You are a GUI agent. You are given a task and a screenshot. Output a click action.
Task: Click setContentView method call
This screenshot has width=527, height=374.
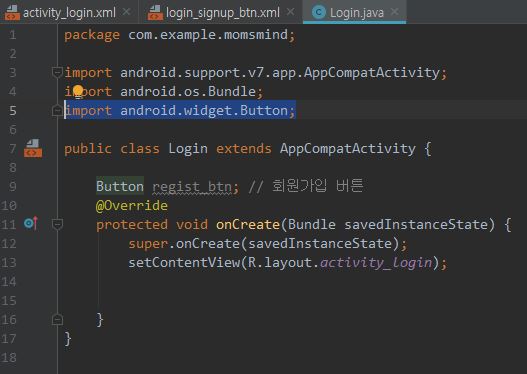(x=184, y=262)
